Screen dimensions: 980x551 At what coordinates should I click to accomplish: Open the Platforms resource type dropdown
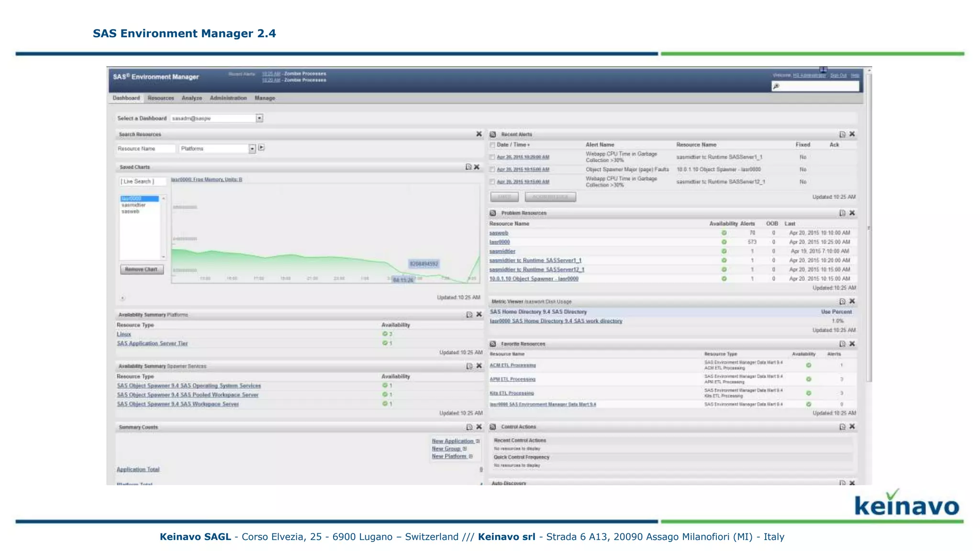click(252, 149)
